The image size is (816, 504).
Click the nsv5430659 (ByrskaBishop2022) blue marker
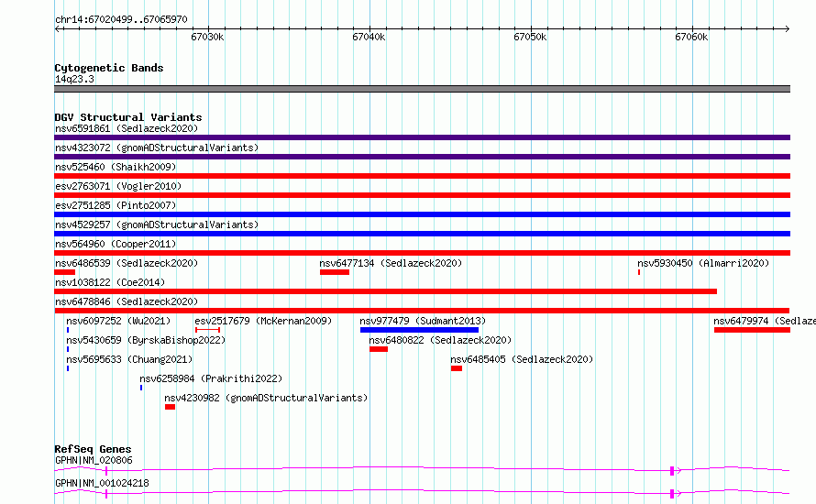68,349
